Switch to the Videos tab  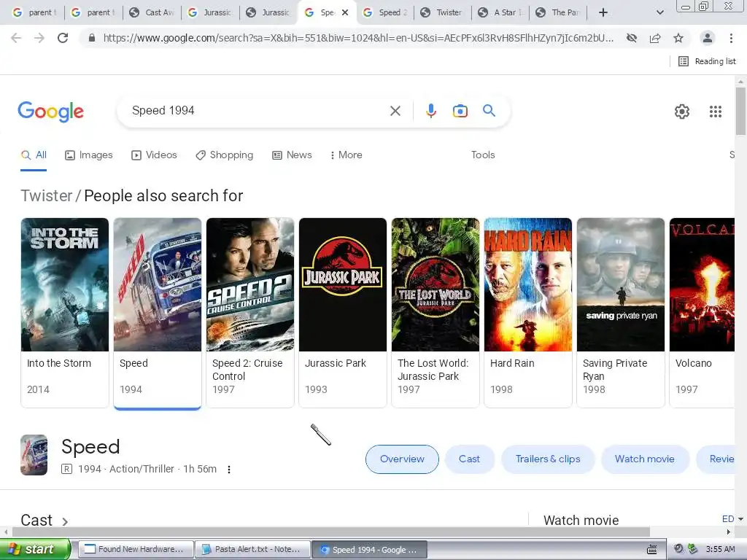point(154,155)
